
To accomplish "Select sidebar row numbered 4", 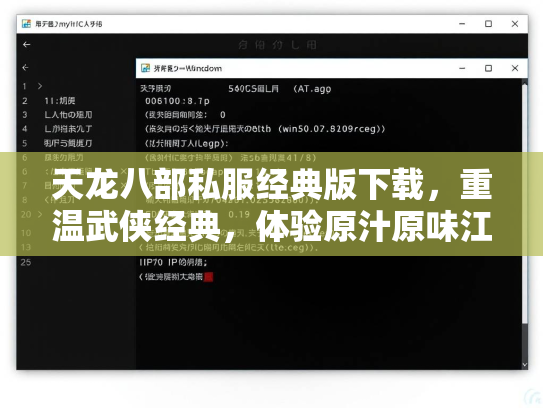I will [68, 129].
